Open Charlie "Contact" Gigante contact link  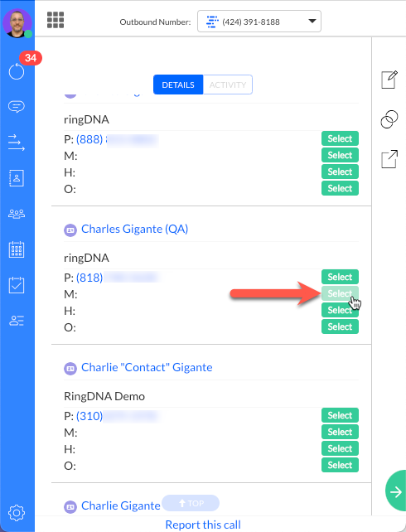tap(147, 367)
